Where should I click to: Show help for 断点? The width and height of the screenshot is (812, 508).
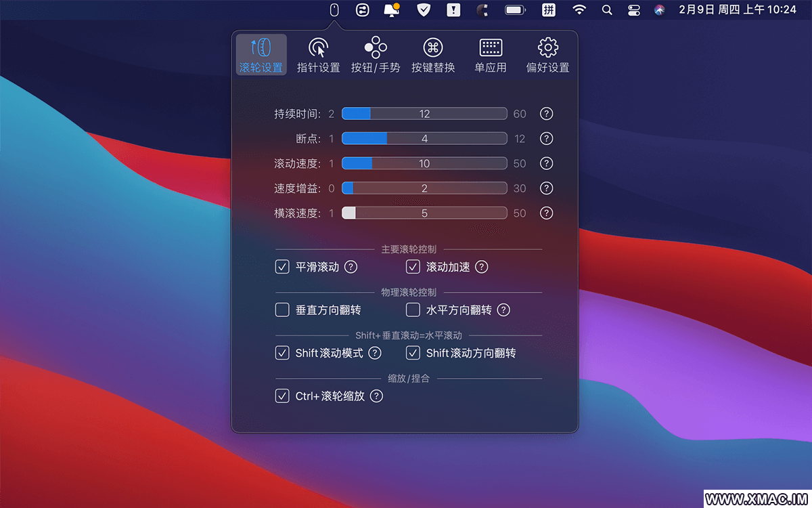(547, 138)
